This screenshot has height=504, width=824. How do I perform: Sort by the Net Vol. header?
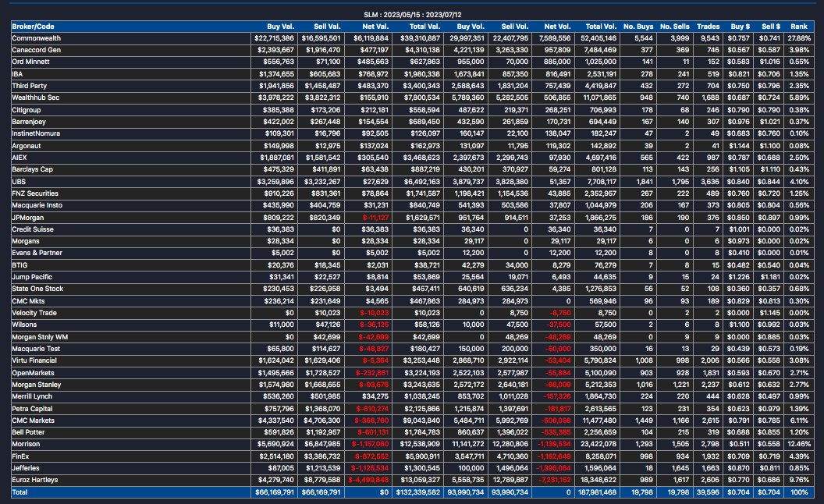[x=558, y=27]
